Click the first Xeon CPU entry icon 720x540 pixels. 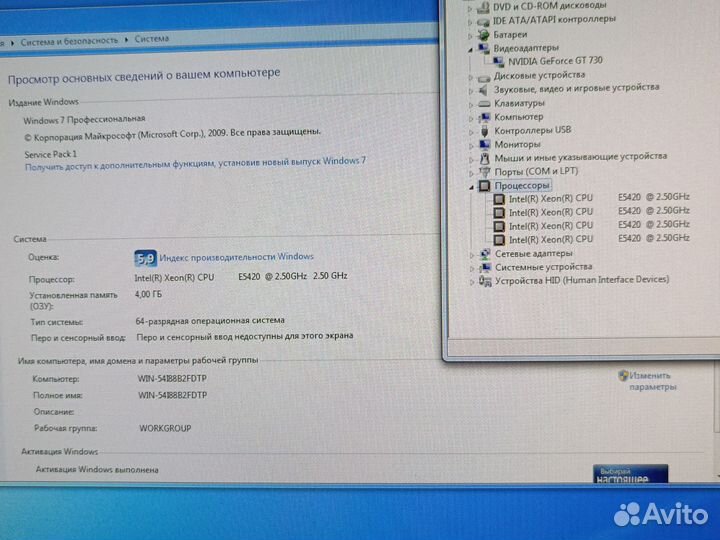499,199
